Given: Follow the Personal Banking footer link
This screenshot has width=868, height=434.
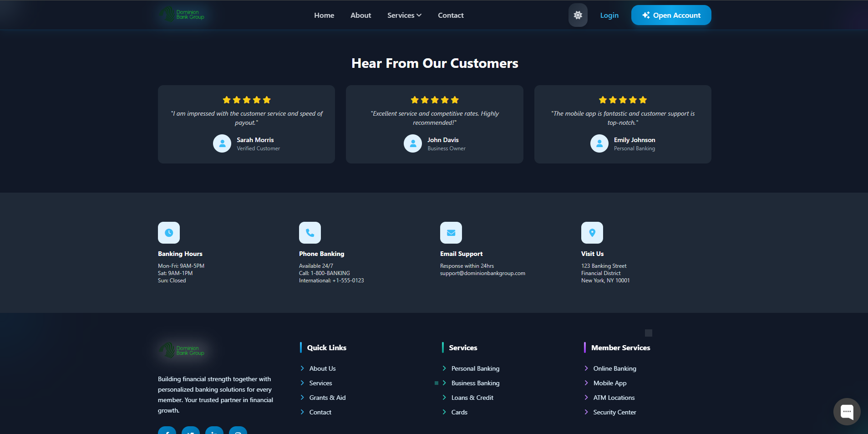Looking at the screenshot, I should (x=475, y=368).
